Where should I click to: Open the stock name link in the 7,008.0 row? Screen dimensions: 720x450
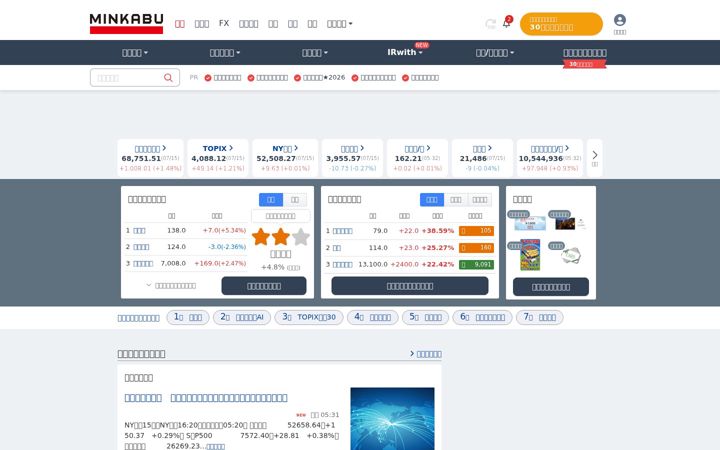(x=143, y=264)
